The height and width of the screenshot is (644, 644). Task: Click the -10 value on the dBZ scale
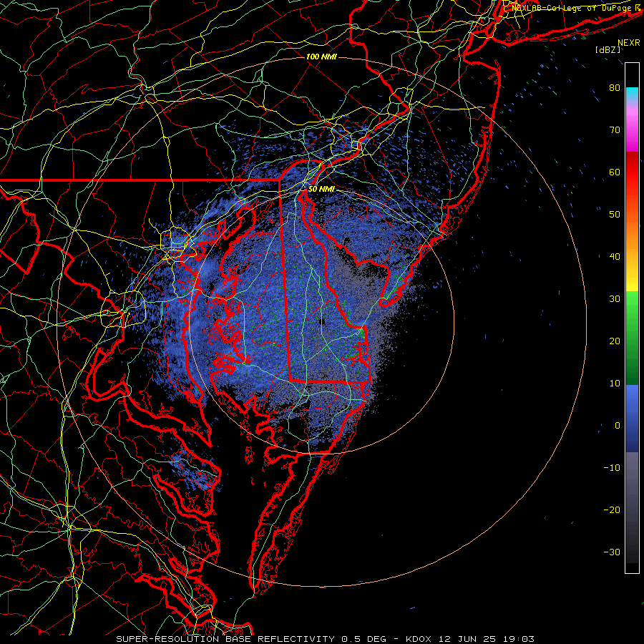click(612, 468)
